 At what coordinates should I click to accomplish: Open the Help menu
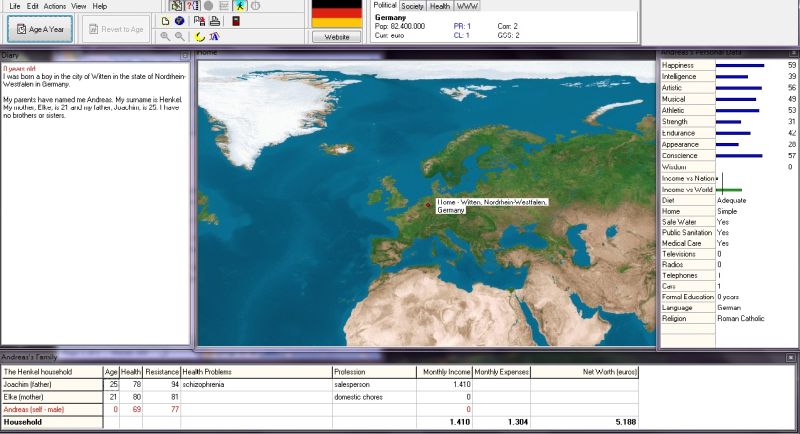coord(99,6)
